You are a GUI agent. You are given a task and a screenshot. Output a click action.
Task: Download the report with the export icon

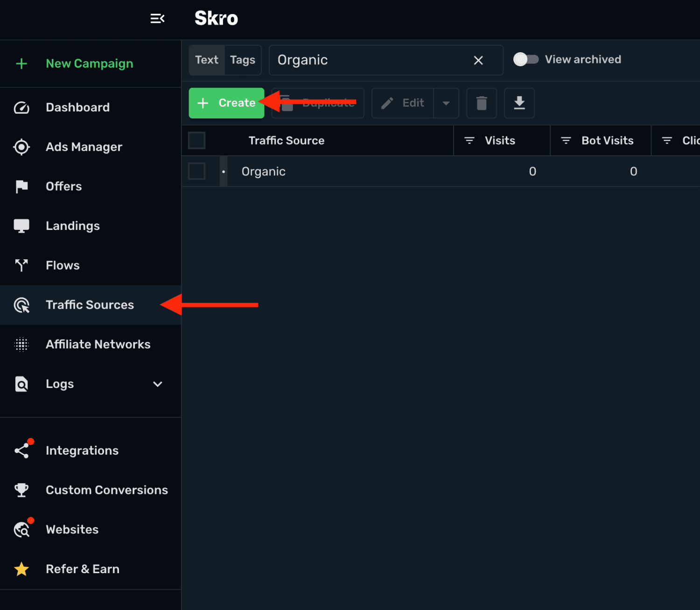coord(519,103)
